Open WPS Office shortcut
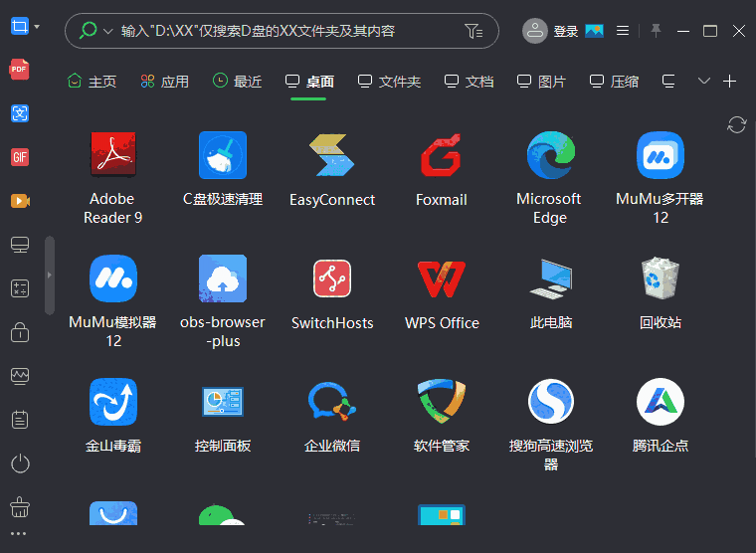This screenshot has width=756, height=553. pos(442,293)
